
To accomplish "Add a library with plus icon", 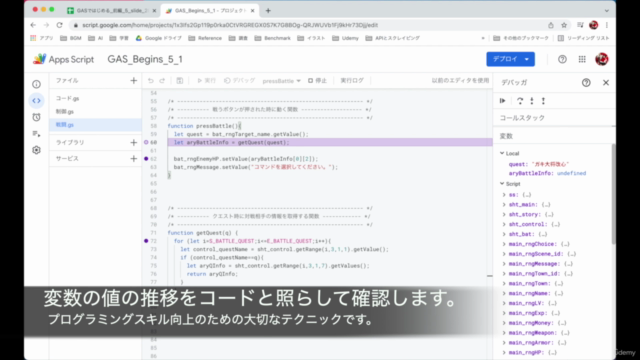I will coord(133,142).
